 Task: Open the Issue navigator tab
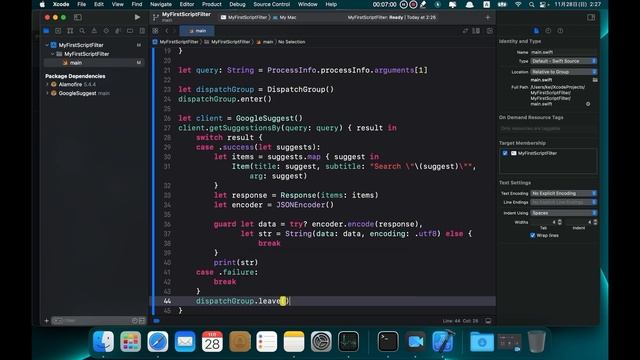(x=94, y=31)
